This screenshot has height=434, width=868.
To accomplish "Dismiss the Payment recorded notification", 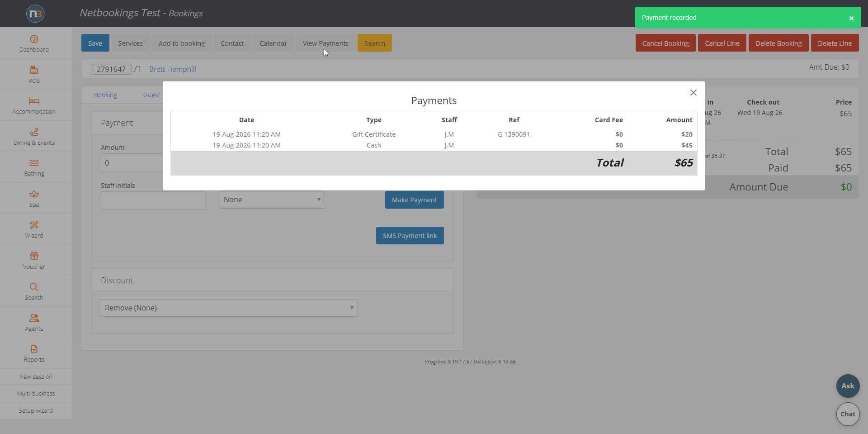I will point(851,18).
